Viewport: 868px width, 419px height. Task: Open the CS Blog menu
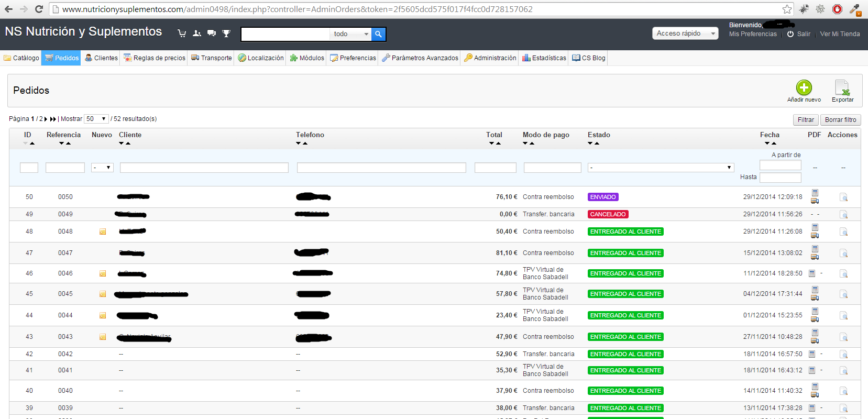point(589,58)
